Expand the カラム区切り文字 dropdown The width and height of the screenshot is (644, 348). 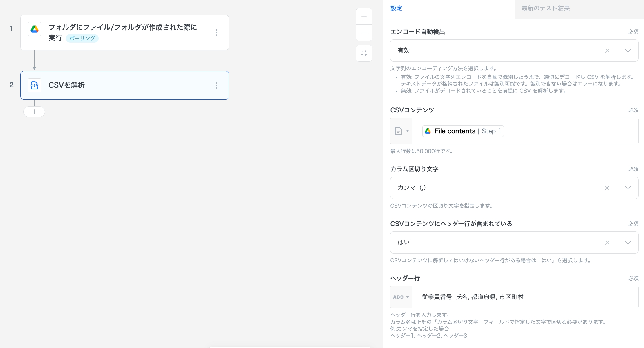click(628, 188)
